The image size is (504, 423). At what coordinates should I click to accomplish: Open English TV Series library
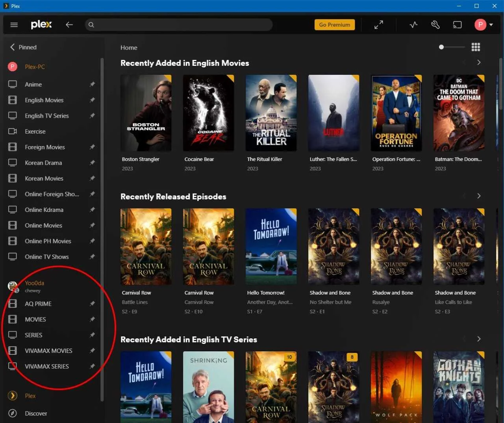tap(46, 116)
